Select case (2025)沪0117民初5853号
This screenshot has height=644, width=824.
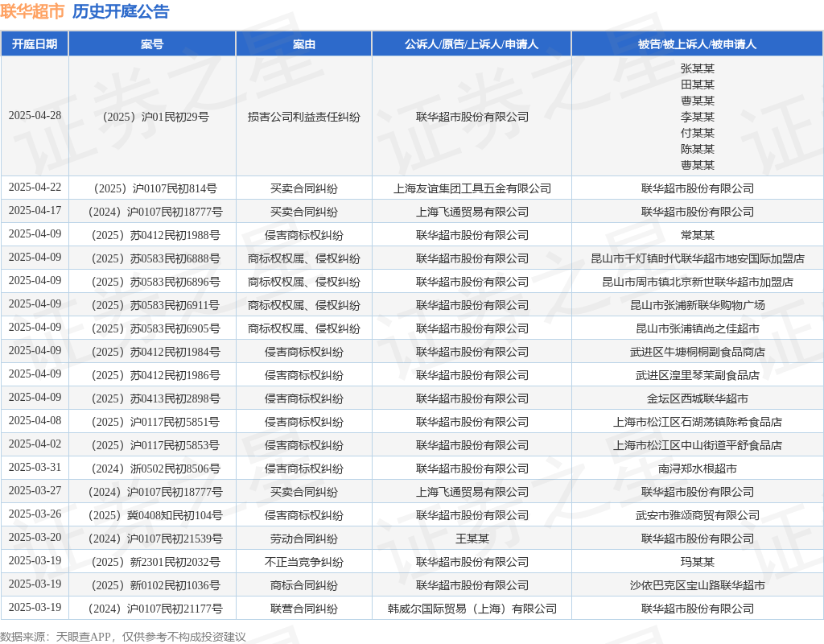click(155, 445)
